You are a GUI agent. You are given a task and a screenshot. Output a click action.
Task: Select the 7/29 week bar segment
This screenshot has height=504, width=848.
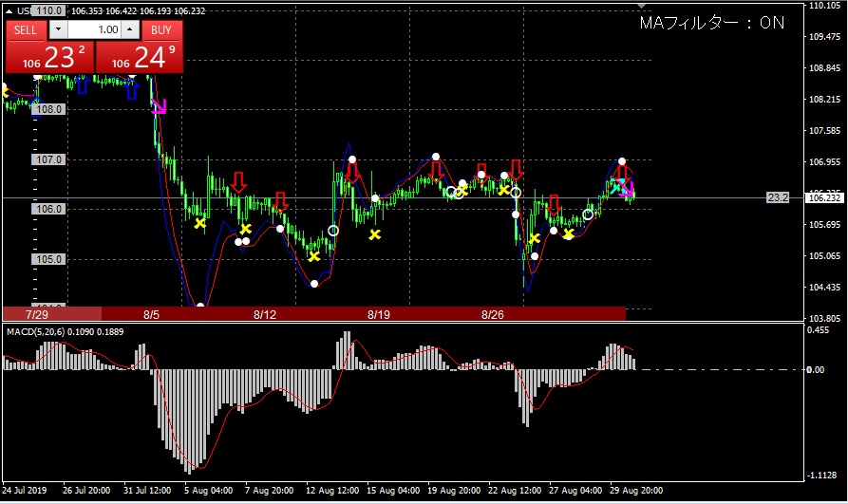pos(52,314)
